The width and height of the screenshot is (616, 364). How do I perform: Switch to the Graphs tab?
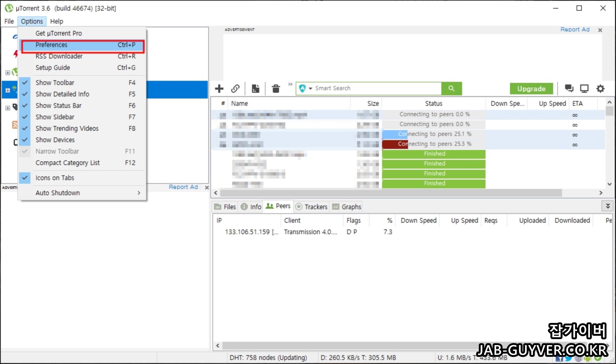tap(347, 207)
